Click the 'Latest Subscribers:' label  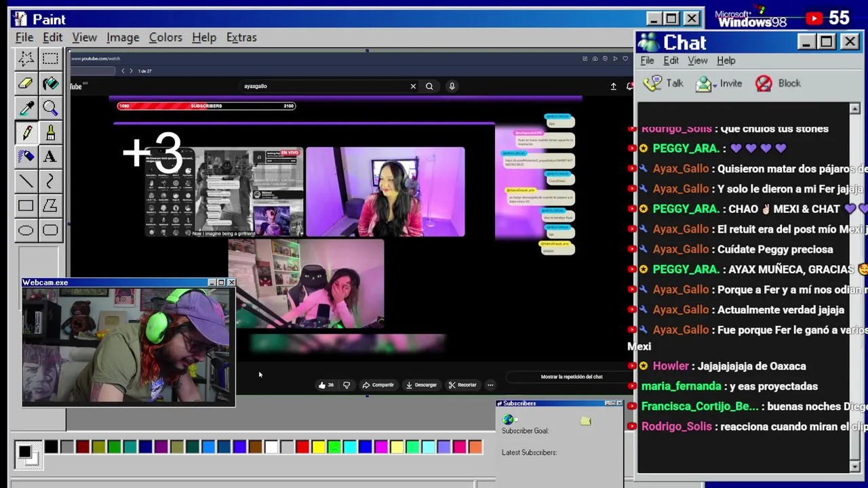pos(529,453)
